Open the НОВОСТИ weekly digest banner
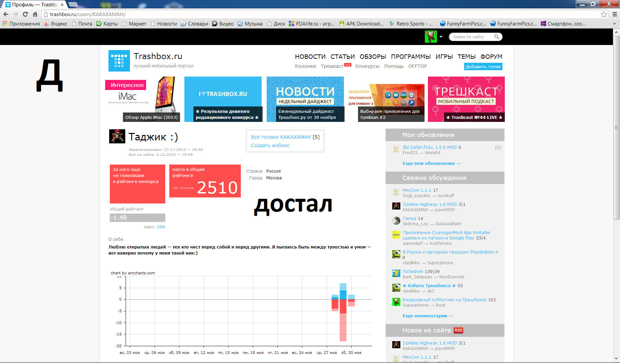This screenshot has width=620, height=364. 305,99
